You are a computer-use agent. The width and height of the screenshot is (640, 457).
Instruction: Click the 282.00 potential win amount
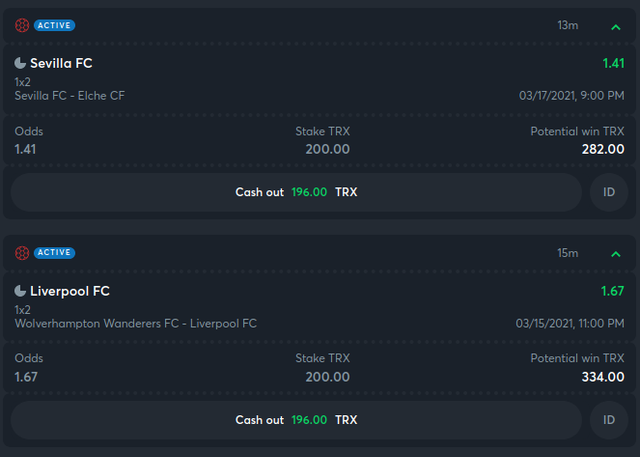603,149
